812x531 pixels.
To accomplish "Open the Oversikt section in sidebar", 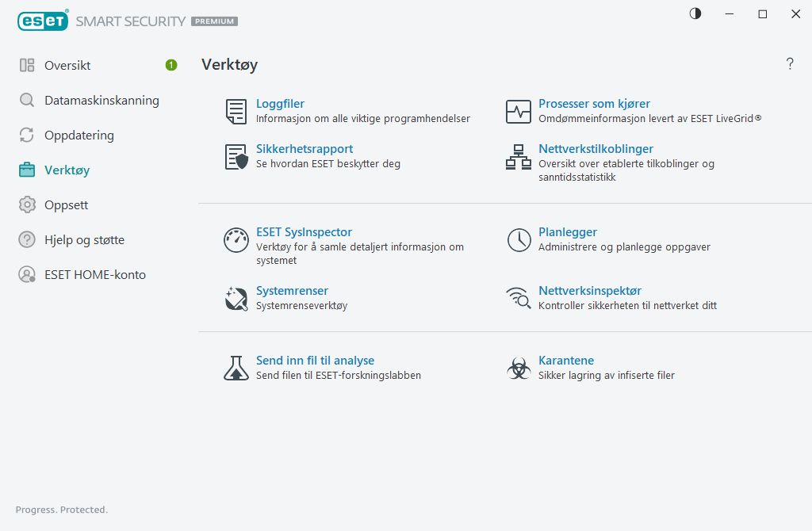I will [x=67, y=65].
